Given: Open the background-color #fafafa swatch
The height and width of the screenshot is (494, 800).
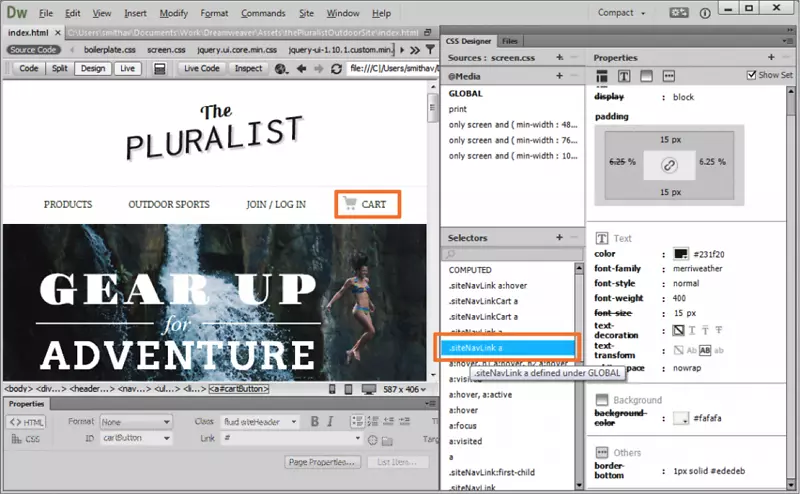Looking at the screenshot, I should pos(681,418).
